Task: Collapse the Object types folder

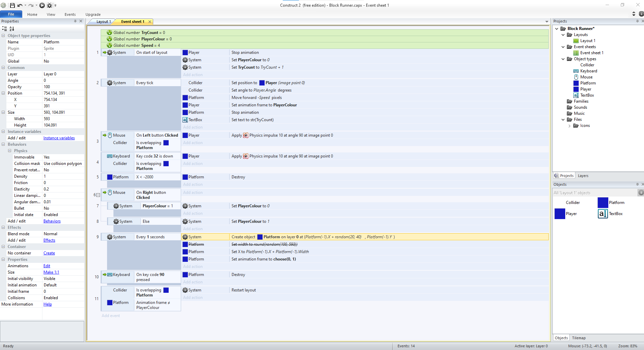Action: click(563, 59)
